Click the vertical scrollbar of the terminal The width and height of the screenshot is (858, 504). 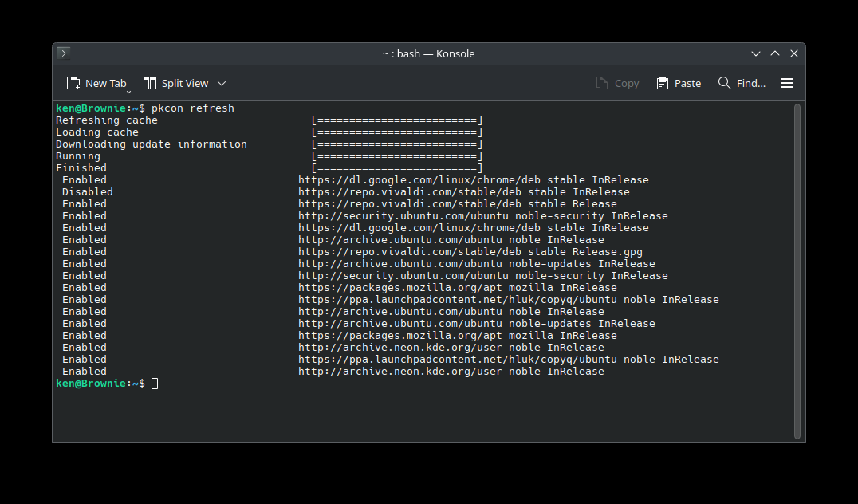pos(797,271)
